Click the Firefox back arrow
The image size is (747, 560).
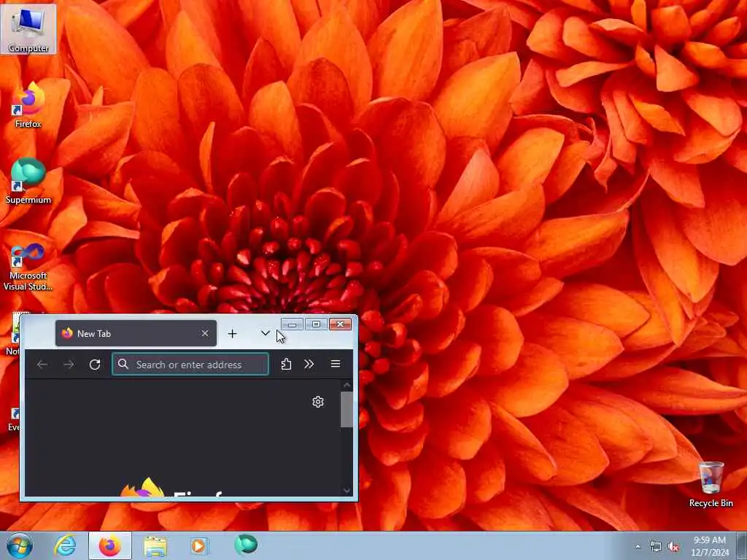click(42, 365)
